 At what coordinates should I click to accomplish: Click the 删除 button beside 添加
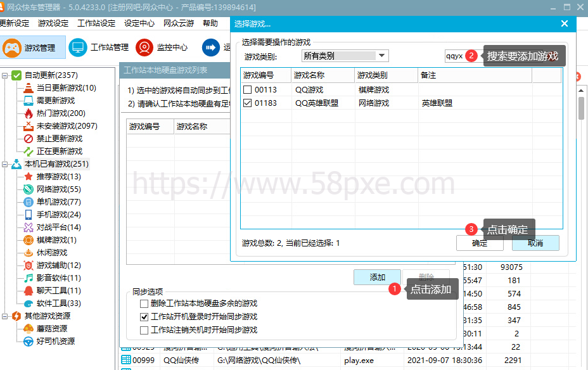(426, 277)
